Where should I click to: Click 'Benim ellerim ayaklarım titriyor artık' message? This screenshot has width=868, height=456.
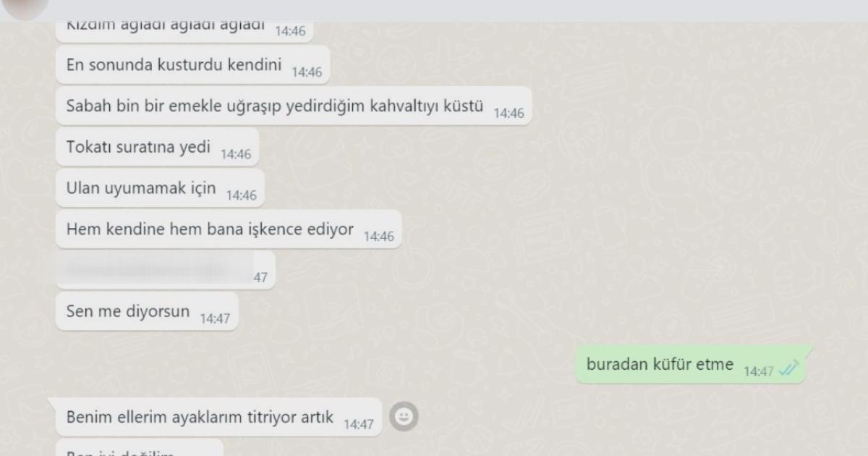pyautogui.click(x=218, y=417)
